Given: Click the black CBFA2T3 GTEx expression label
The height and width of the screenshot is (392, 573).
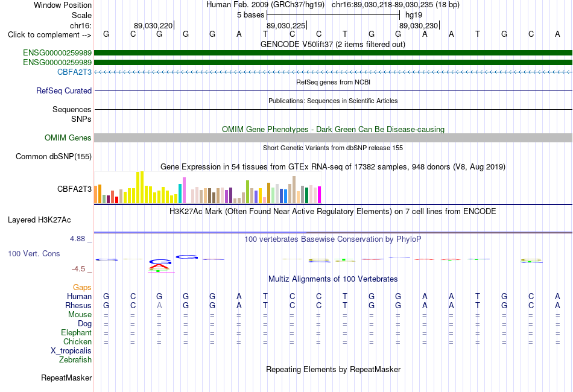Looking at the screenshot, I should click(74, 189).
